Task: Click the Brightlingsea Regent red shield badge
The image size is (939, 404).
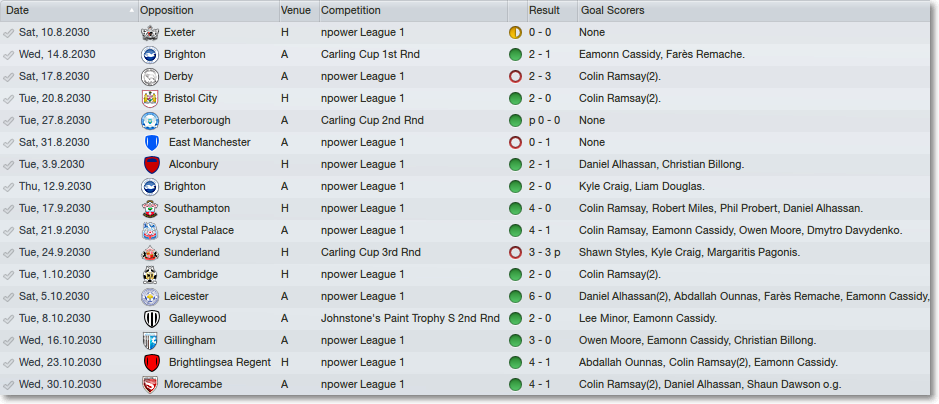Action: (152, 363)
